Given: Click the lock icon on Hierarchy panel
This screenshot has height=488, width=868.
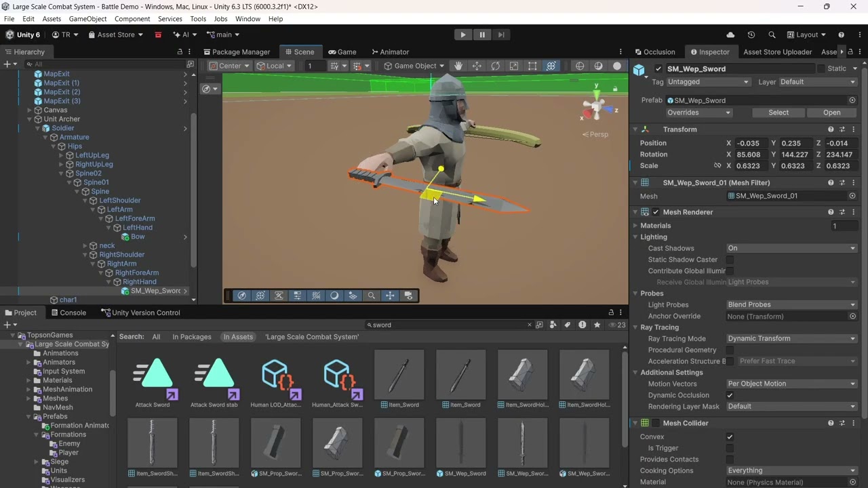Looking at the screenshot, I should pos(180,52).
